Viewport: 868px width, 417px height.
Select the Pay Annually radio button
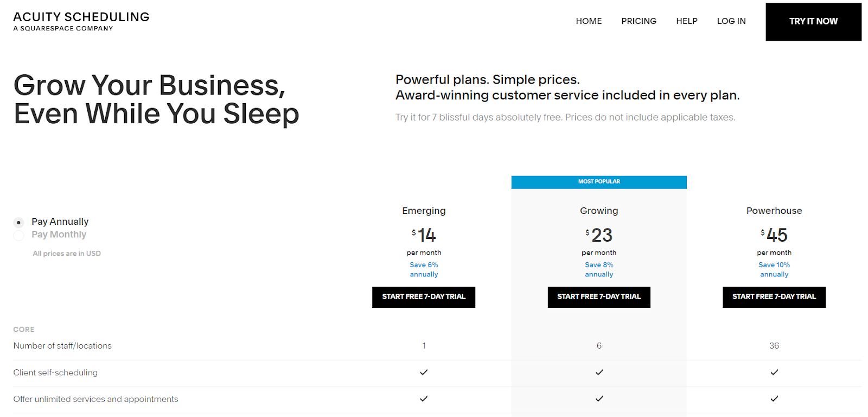19,222
